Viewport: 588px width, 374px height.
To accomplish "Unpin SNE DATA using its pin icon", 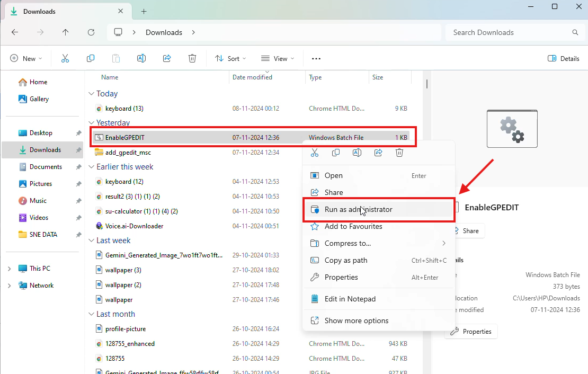I will [78, 235].
